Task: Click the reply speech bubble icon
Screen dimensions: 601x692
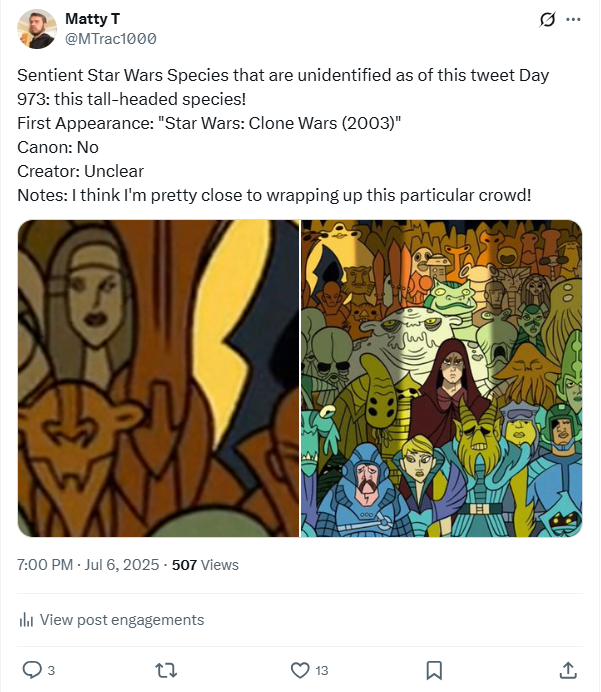Action: [x=31, y=669]
